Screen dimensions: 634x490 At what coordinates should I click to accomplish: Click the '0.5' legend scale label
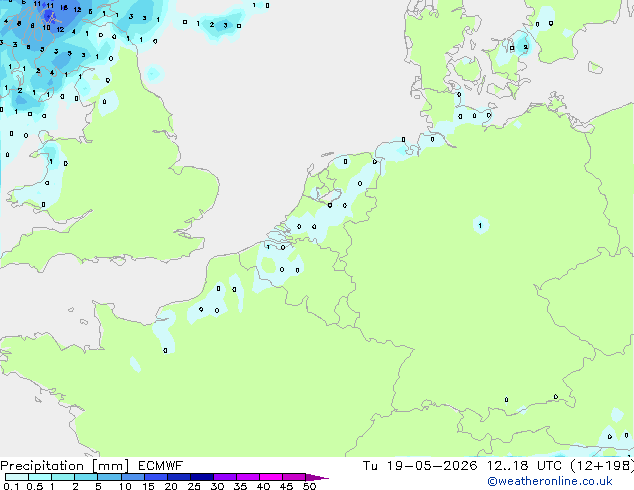point(35,486)
